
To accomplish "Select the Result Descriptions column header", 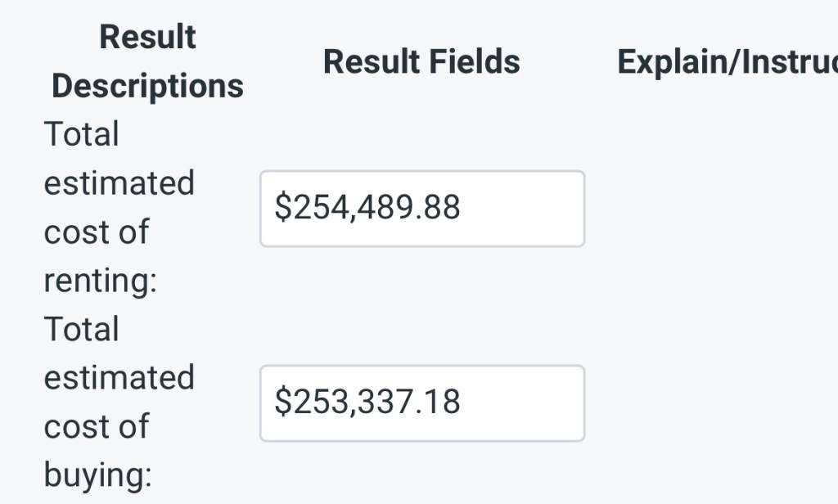I will 147,61.
